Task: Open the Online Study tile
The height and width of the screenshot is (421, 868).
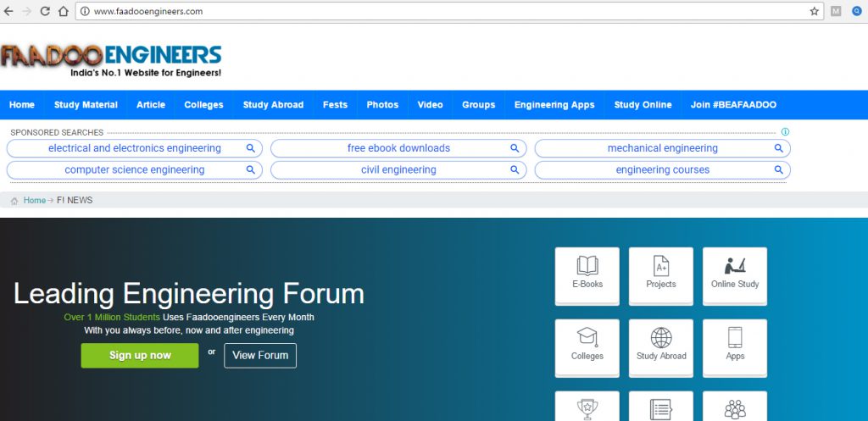Action: pyautogui.click(x=735, y=274)
